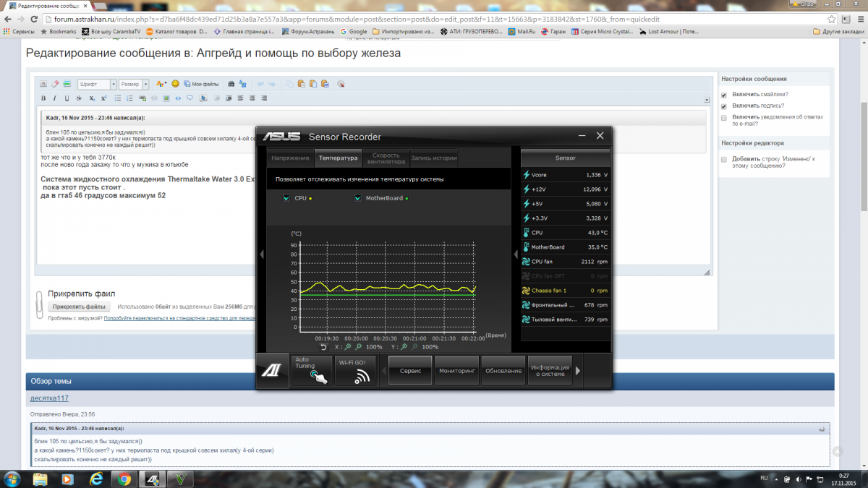
Task: Open the 'Размер' size dropdown
Action: point(134,84)
